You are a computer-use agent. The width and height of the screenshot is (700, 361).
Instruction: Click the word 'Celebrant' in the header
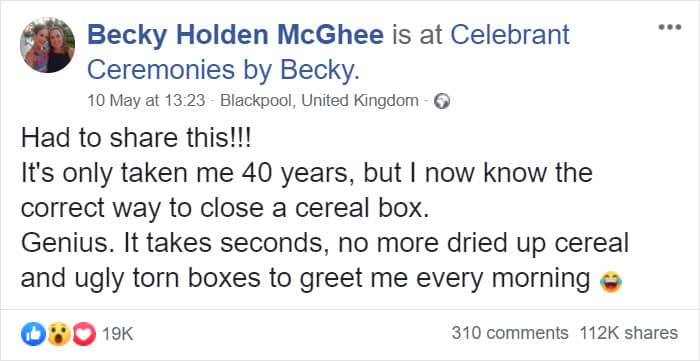(x=510, y=35)
